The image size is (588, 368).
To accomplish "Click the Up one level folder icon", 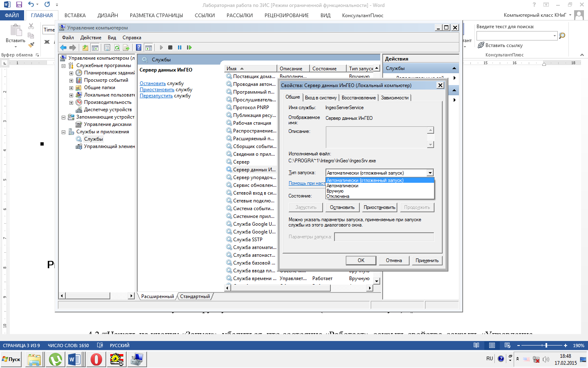I will pyautogui.click(x=85, y=47).
